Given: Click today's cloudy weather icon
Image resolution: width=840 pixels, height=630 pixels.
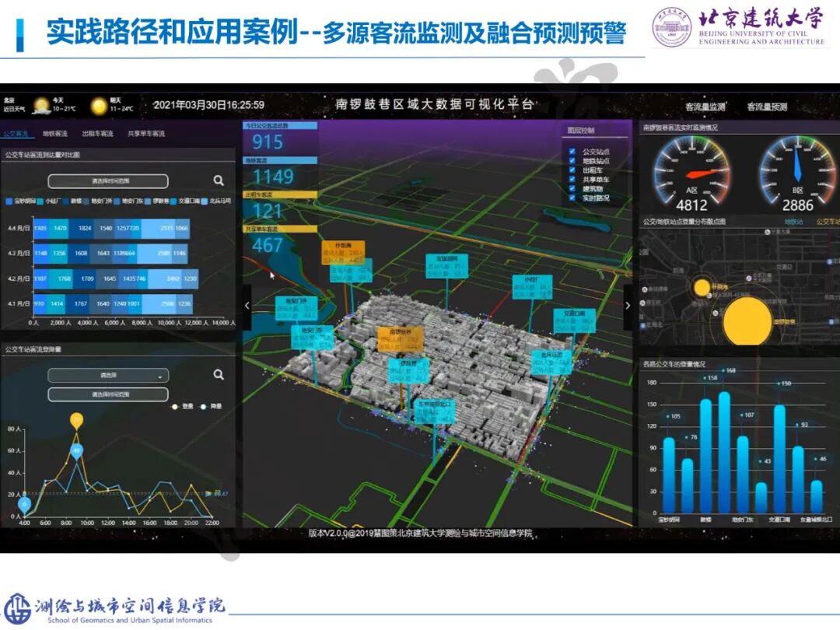Looking at the screenshot, I should [41, 106].
